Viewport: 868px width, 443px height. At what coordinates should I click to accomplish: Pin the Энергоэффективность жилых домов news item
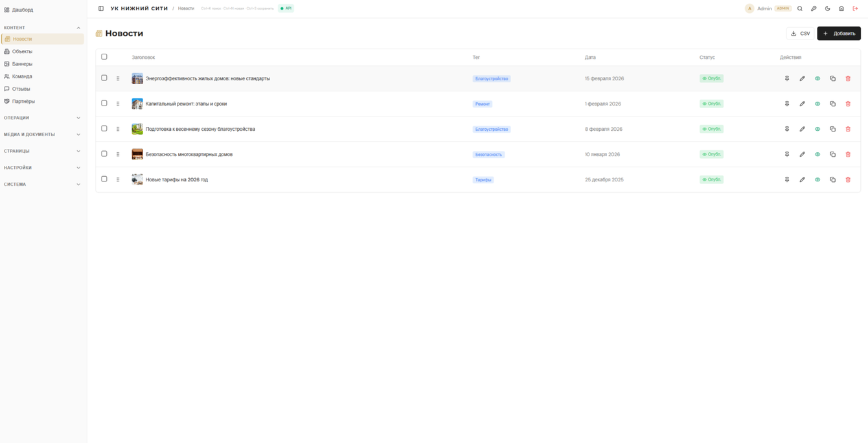point(787,78)
